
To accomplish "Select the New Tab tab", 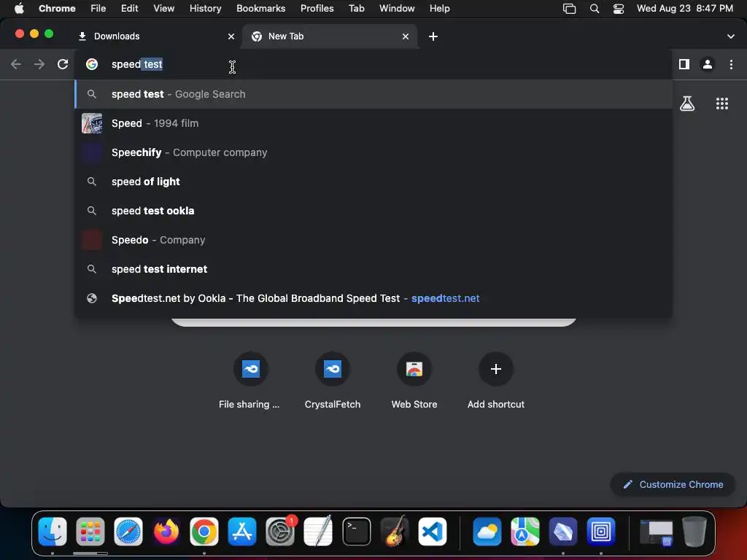I will click(330, 36).
